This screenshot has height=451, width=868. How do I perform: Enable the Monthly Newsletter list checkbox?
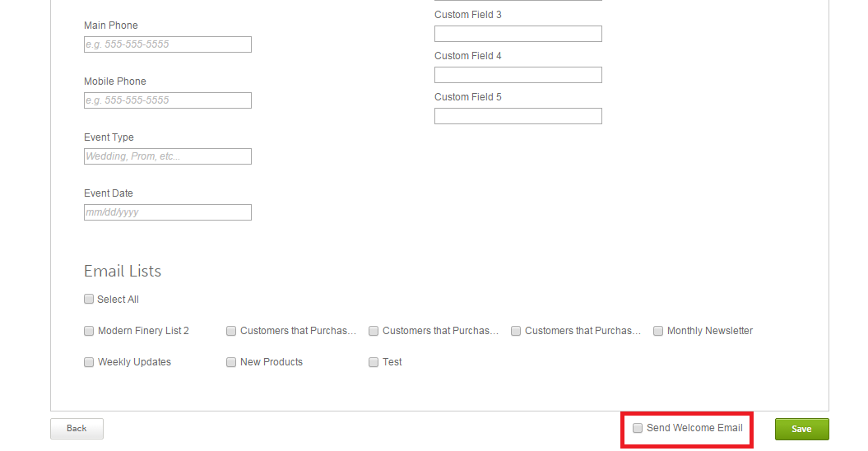click(658, 331)
